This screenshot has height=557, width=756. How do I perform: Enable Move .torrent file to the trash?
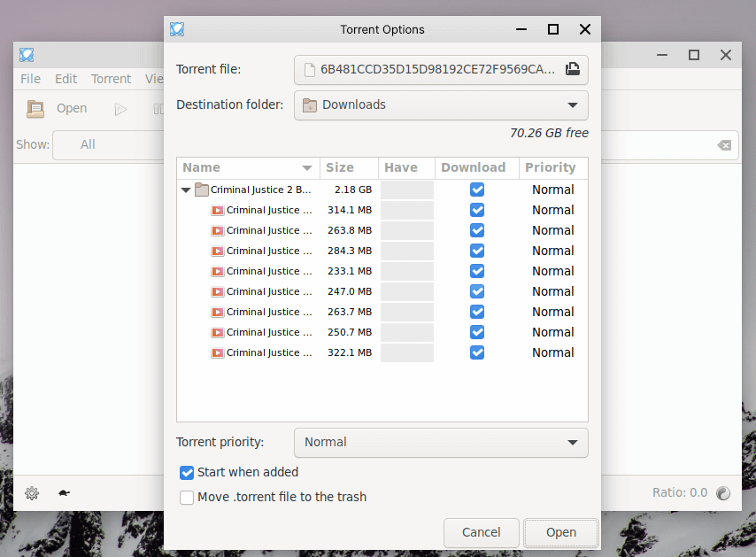point(187,497)
